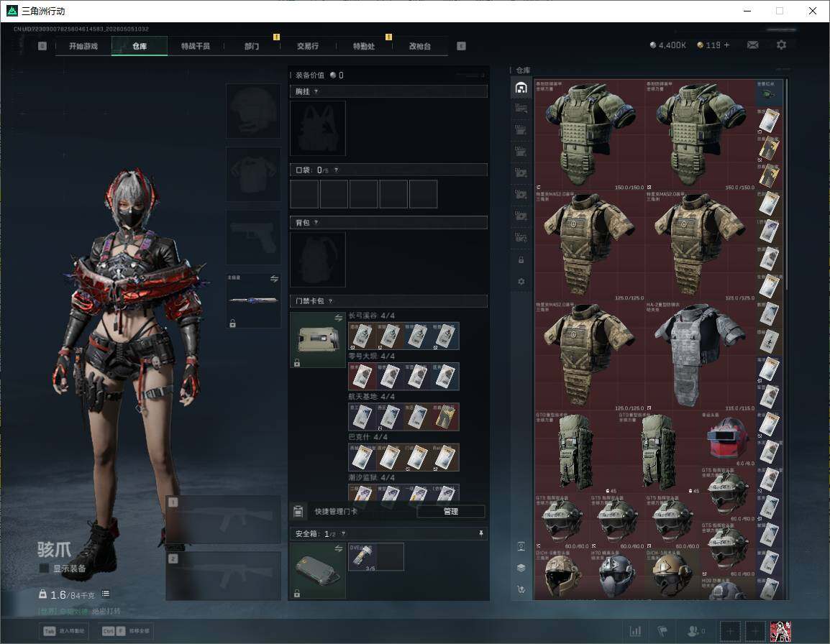Click the swap arrows on keycard case
830x644 pixels.
[x=338, y=318]
